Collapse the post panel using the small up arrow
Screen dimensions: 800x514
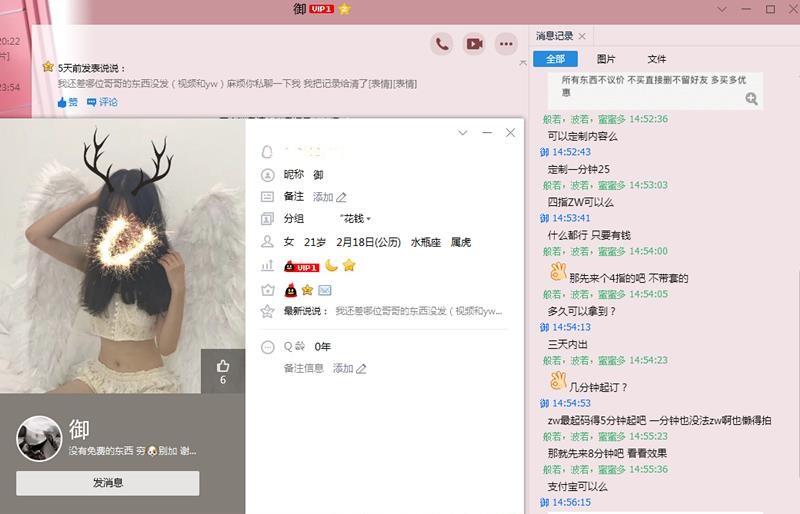pos(522,63)
